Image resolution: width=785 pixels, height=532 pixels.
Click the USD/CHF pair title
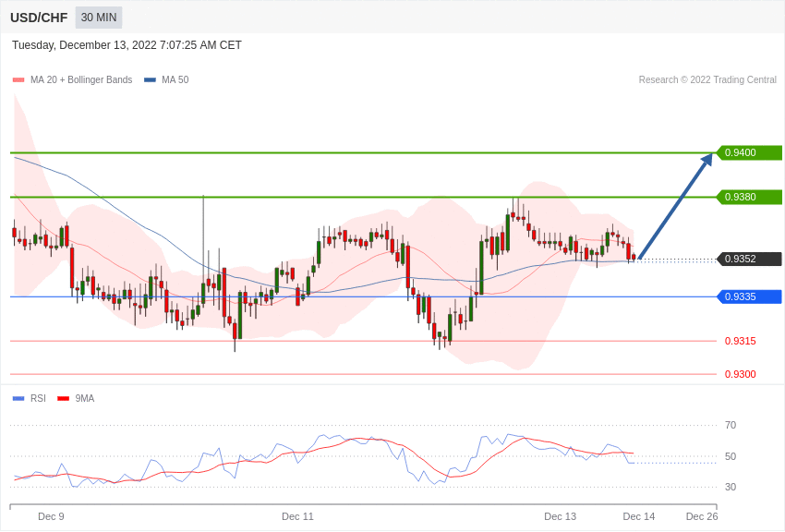39,18
